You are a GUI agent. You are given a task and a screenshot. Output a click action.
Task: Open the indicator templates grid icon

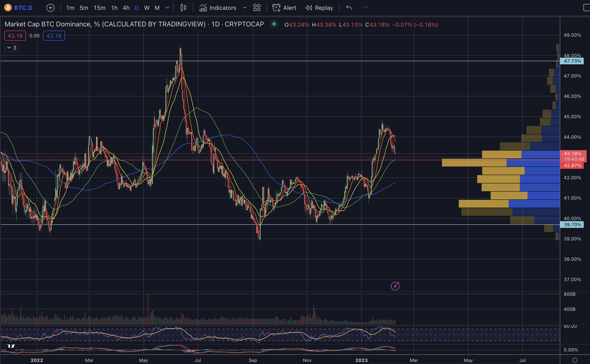coord(257,8)
